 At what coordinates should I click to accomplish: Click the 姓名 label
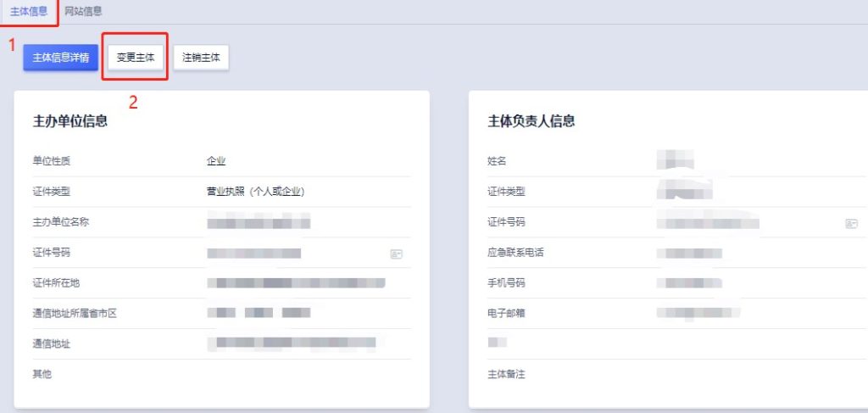pyautogui.click(x=497, y=162)
